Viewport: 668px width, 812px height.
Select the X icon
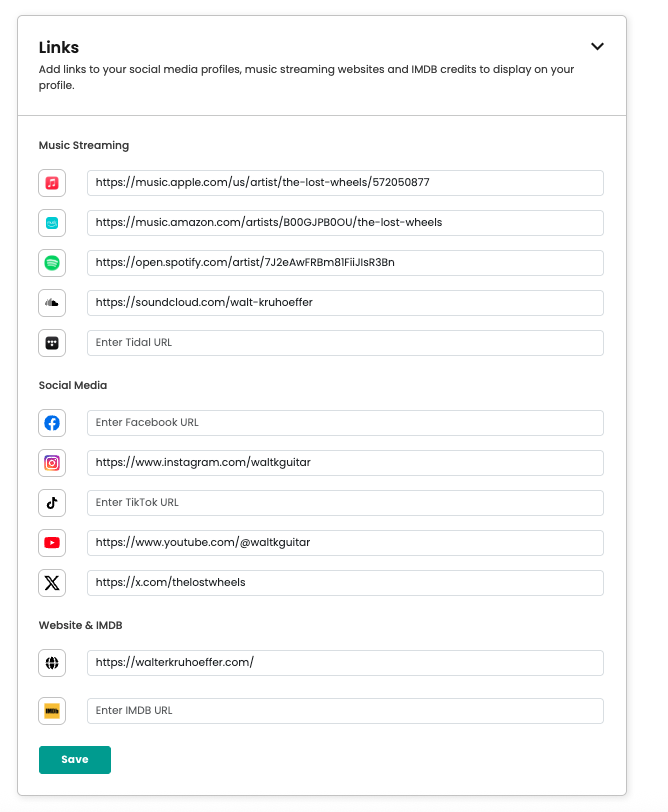(51, 583)
